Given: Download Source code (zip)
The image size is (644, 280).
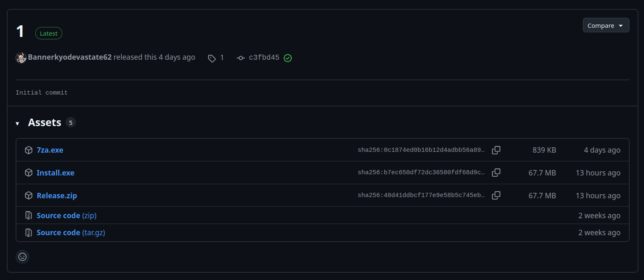Looking at the screenshot, I should 66,216.
